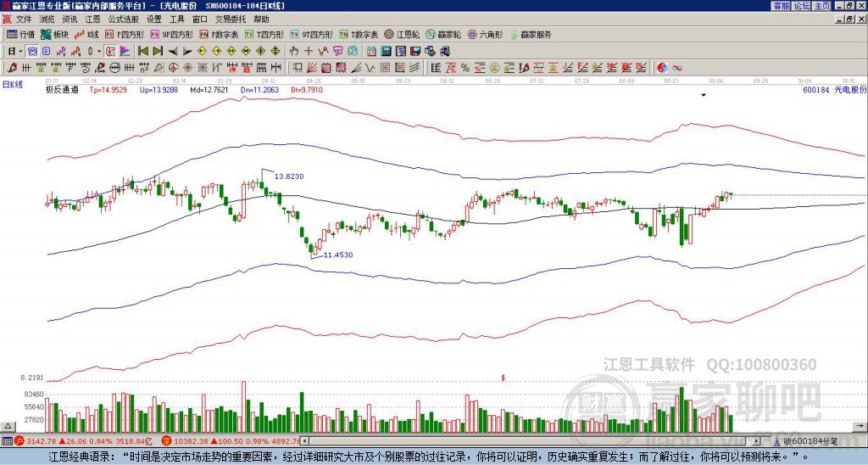Click the floppy disk save icon
The image size is (868, 465).
tap(415, 51)
